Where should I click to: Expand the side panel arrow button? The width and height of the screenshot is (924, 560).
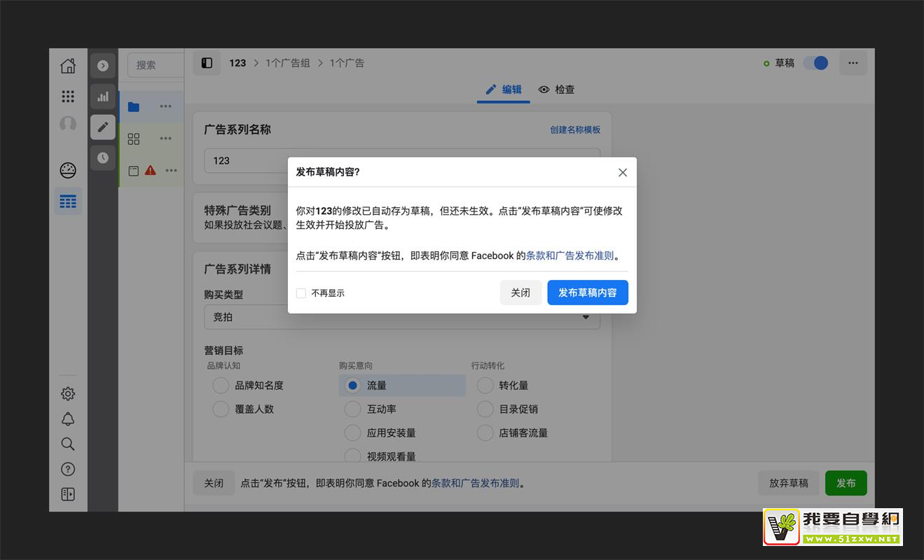pos(103,66)
